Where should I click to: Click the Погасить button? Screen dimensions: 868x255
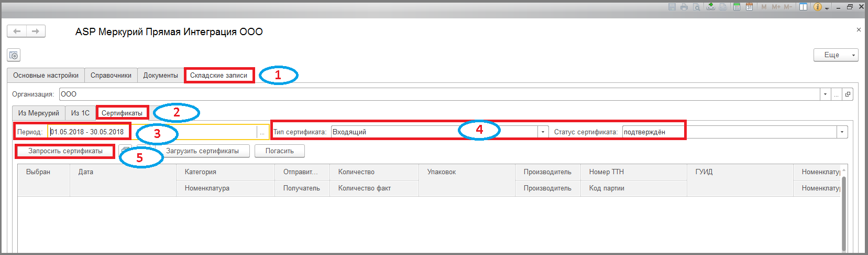coord(280,151)
